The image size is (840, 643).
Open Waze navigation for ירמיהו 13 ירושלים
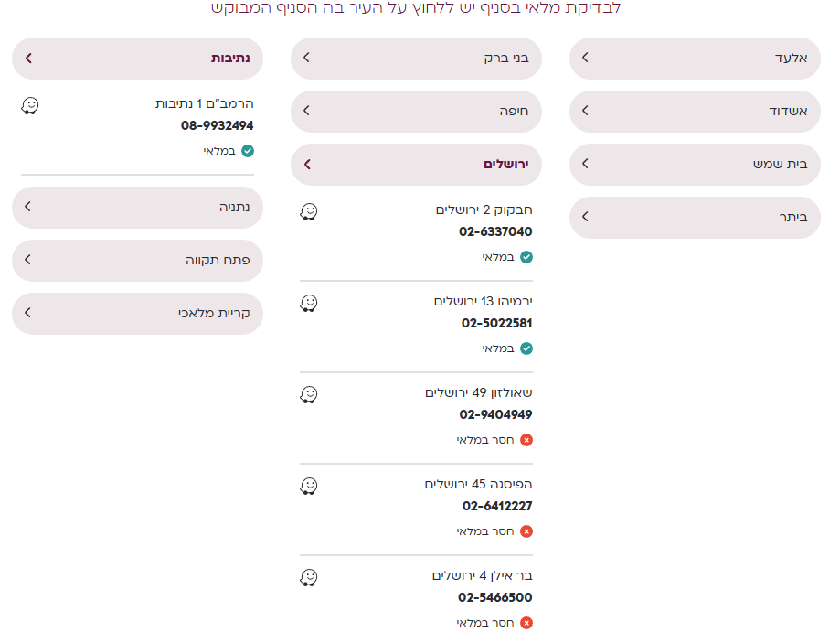(x=309, y=303)
